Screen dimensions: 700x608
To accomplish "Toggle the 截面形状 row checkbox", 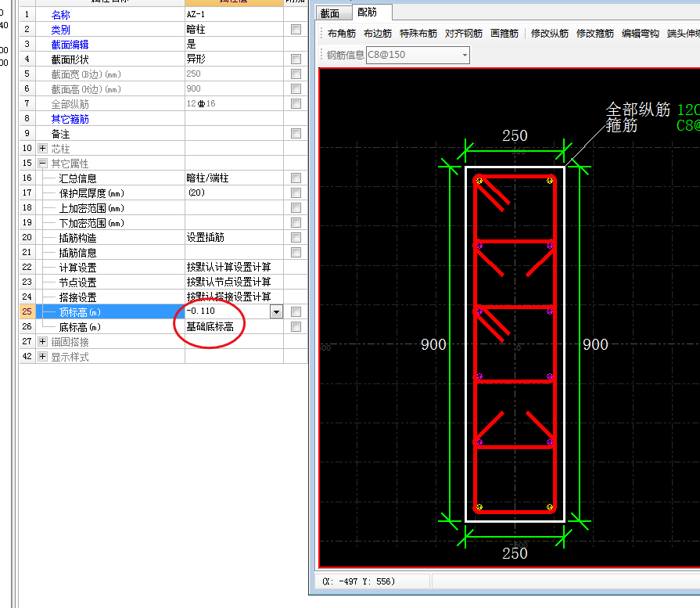I will [x=296, y=59].
